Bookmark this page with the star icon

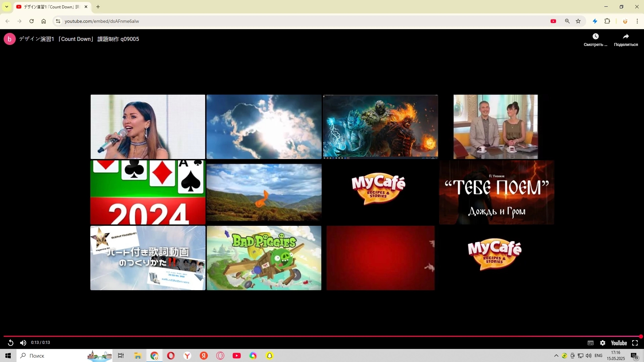pos(578,21)
